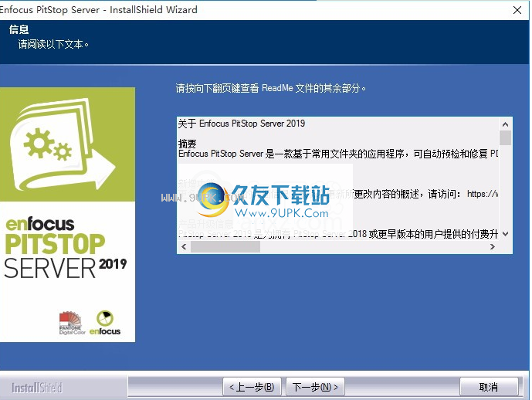532x400 pixels.
Task: Click the https:// link text in ReadMe
Action: point(483,194)
